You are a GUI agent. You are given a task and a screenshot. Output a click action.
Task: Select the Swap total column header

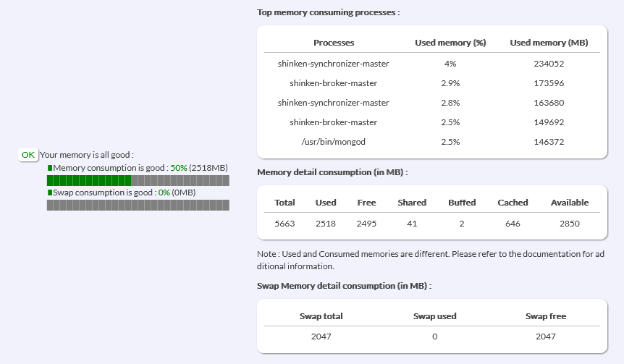(321, 316)
